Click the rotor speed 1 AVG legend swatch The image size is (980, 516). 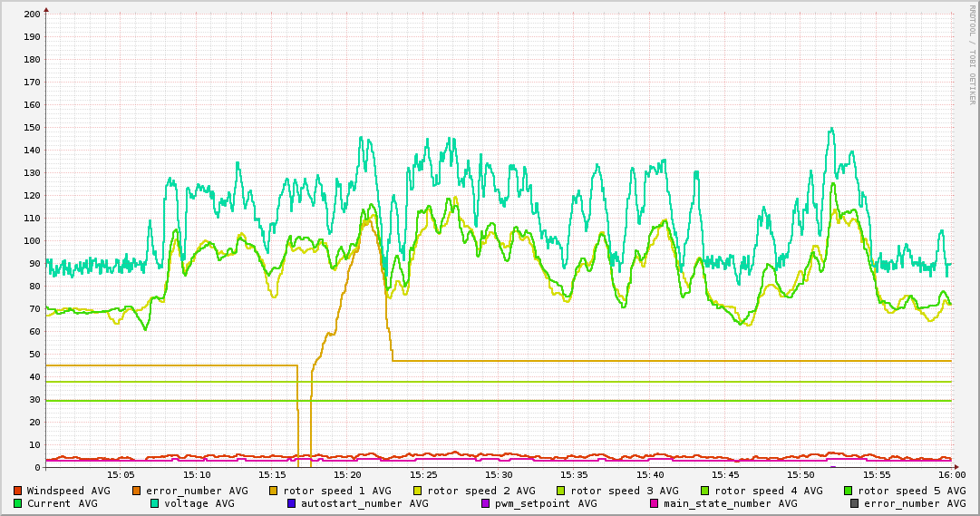click(274, 491)
